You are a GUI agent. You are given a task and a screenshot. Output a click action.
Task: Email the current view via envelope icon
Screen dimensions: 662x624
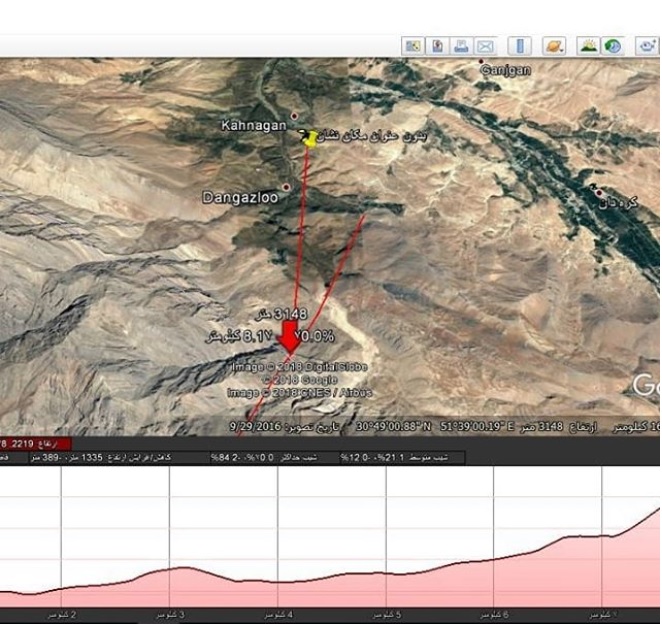tap(485, 46)
